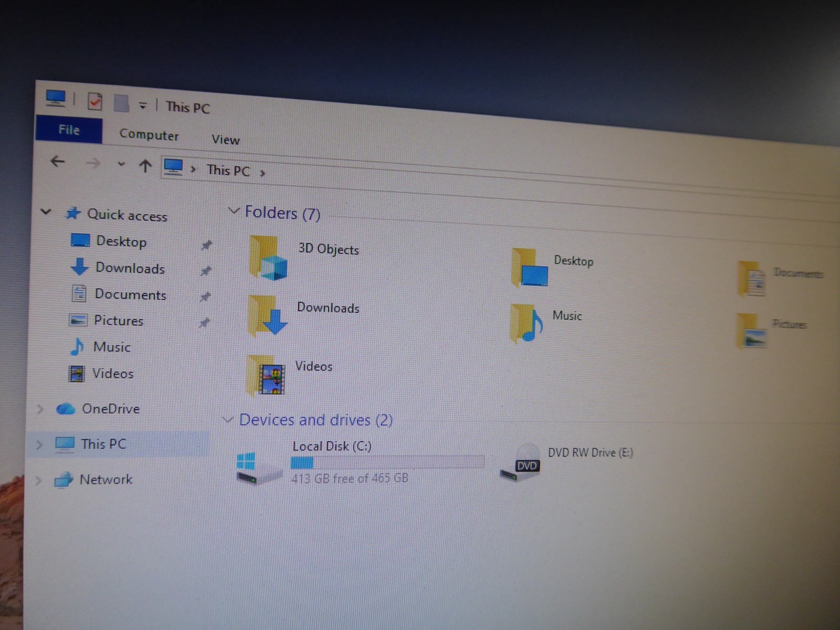
Task: Click the pin icon next to Pictures
Action: 204,322
